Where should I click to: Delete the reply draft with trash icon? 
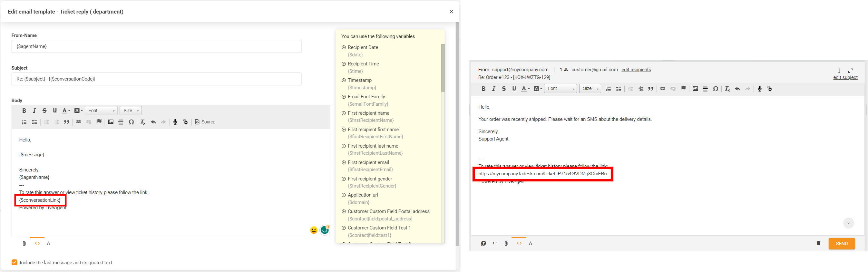[x=818, y=243]
